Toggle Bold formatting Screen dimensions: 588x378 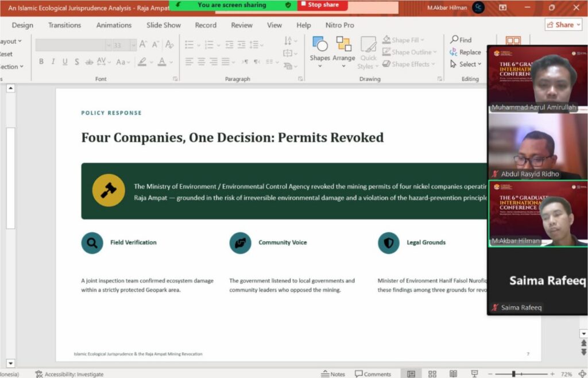41,61
